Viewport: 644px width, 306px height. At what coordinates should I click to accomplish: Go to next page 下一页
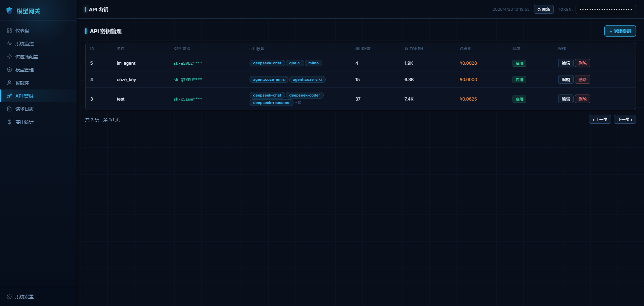(625, 119)
